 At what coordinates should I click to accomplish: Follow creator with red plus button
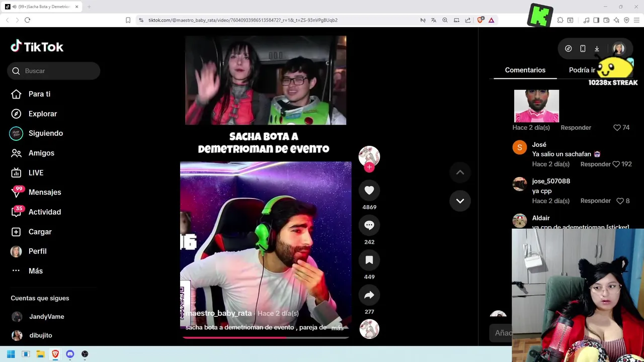(369, 167)
